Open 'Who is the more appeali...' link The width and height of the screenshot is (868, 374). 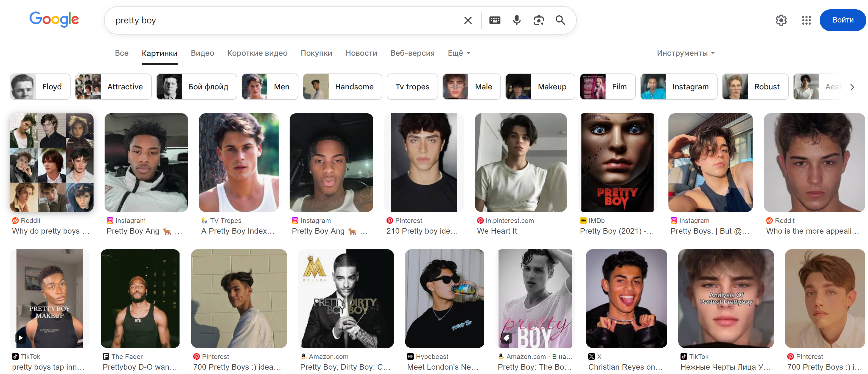(x=813, y=231)
